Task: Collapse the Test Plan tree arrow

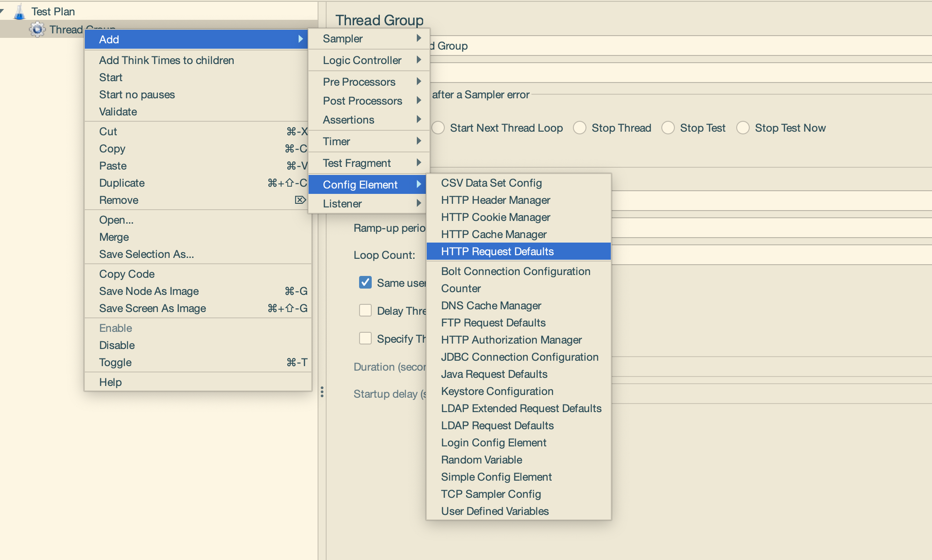Action: (2, 10)
